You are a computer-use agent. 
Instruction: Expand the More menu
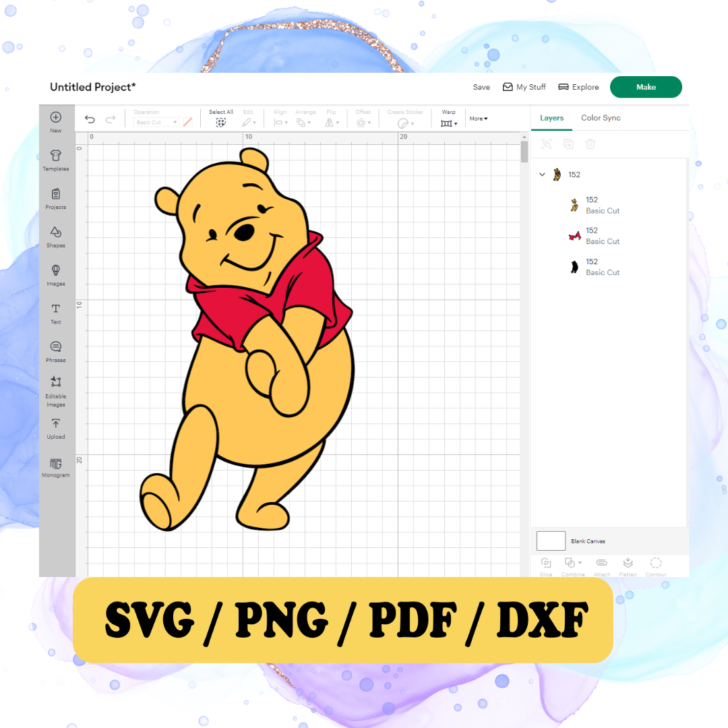[x=478, y=119]
